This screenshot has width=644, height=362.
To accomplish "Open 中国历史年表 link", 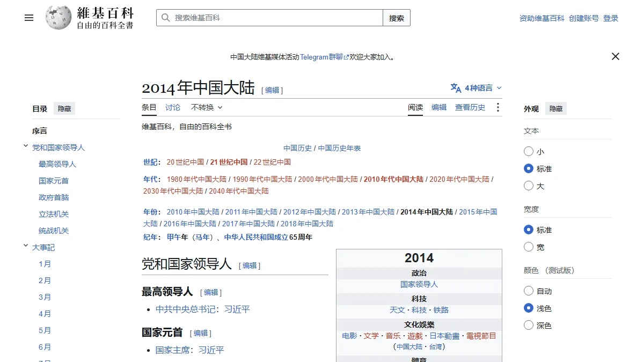I will 339,148.
